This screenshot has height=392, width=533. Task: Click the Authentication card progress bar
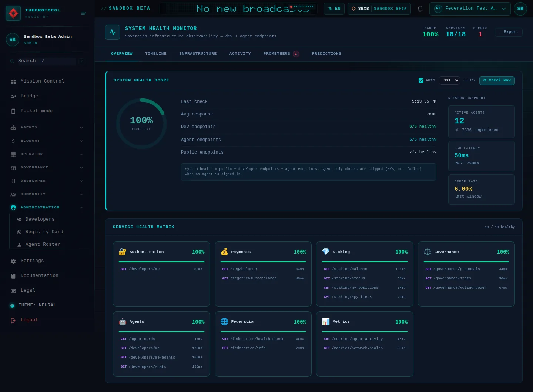pos(161,262)
